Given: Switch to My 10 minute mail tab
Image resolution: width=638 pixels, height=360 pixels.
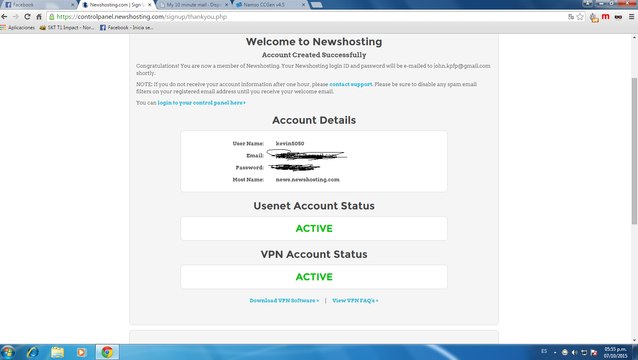Looking at the screenshot, I should pyautogui.click(x=193, y=5).
